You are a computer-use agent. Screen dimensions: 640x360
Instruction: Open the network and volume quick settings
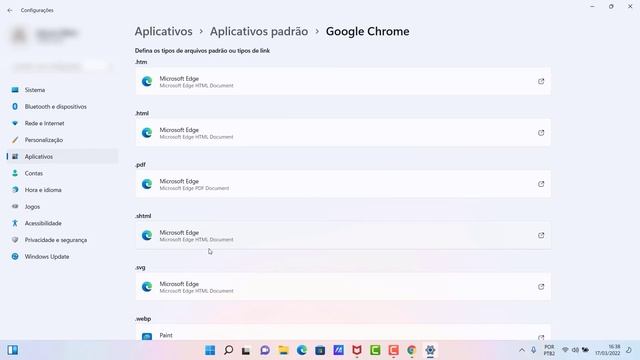(x=576, y=350)
